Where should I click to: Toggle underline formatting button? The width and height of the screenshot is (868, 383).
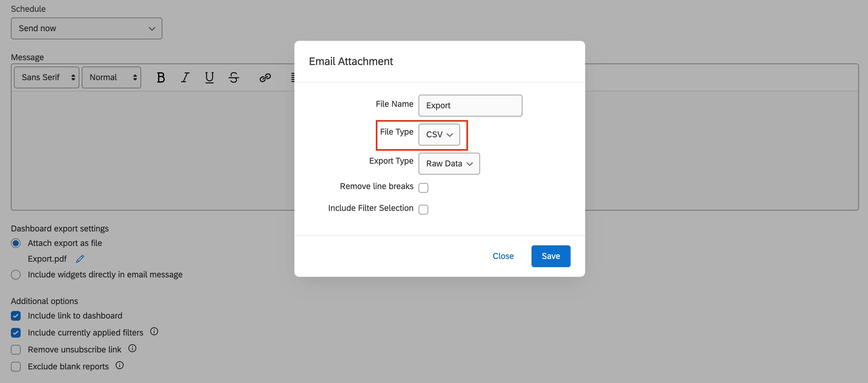(x=209, y=78)
